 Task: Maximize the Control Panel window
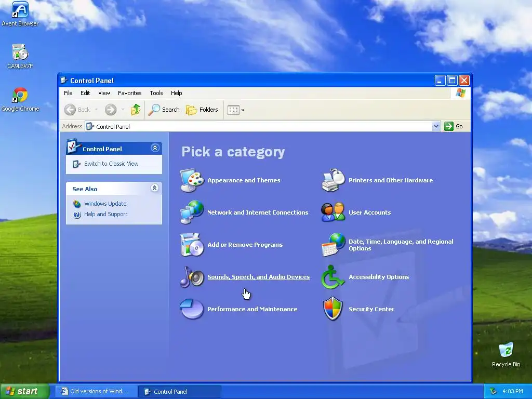tap(452, 81)
